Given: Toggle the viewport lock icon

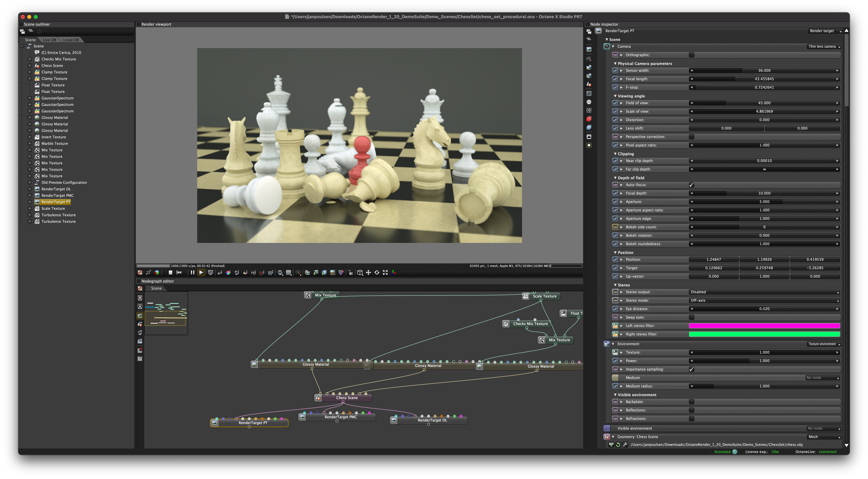Looking at the screenshot, I should pyautogui.click(x=351, y=272).
